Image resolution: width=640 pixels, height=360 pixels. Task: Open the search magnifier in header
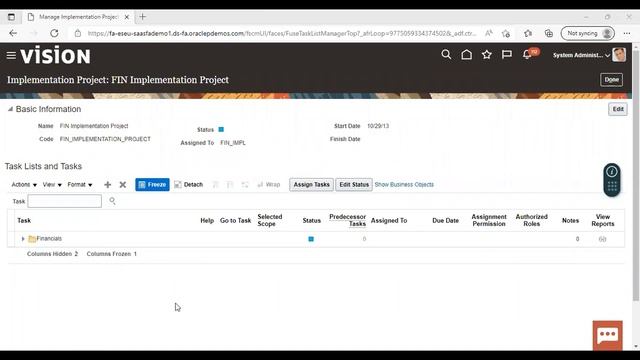pos(446,55)
